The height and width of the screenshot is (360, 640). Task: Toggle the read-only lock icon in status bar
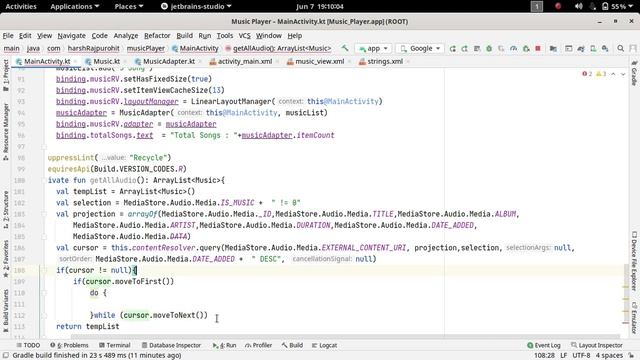point(631,356)
